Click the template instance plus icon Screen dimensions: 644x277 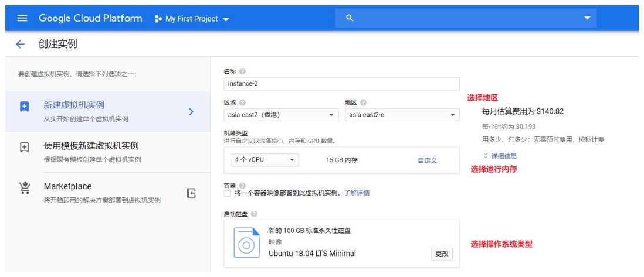25,148
